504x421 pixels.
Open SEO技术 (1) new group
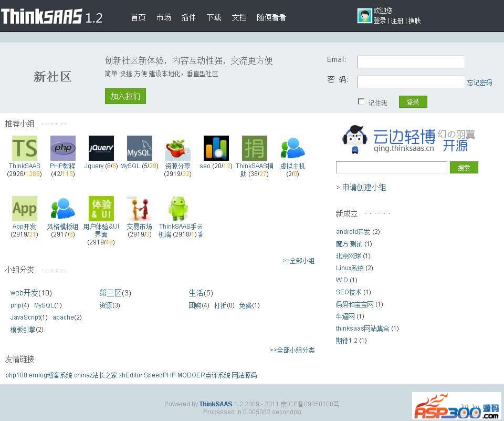[x=353, y=292]
